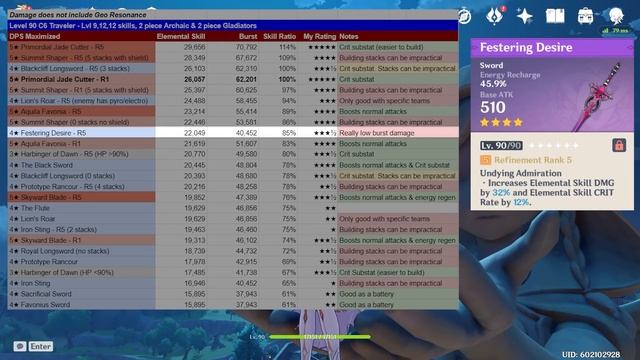The height and width of the screenshot is (360, 640).
Task: Click the Enter chat button
Action: click(41, 347)
